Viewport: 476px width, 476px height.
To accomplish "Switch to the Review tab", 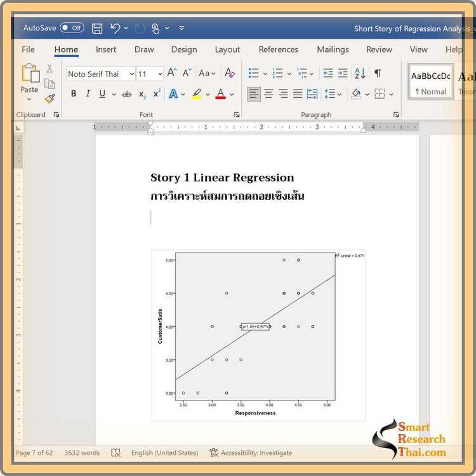I will pos(379,49).
